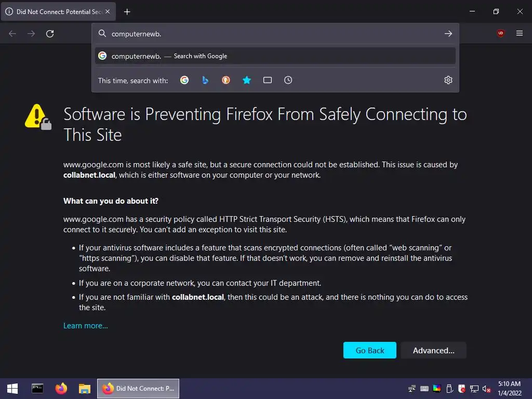Viewport: 532px width, 399px height.
Task: Click the security shield tray icon
Action: [462, 389]
